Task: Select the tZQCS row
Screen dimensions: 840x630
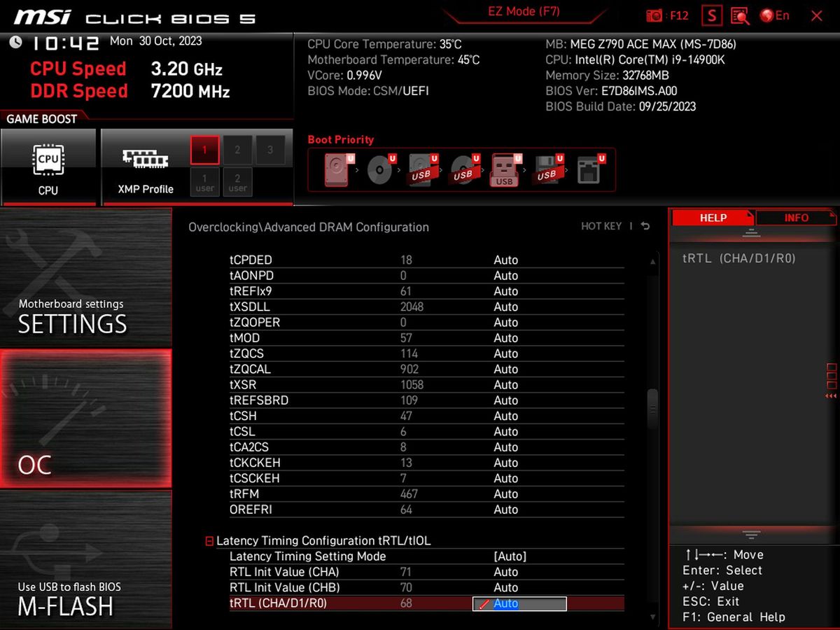Action: [x=427, y=353]
